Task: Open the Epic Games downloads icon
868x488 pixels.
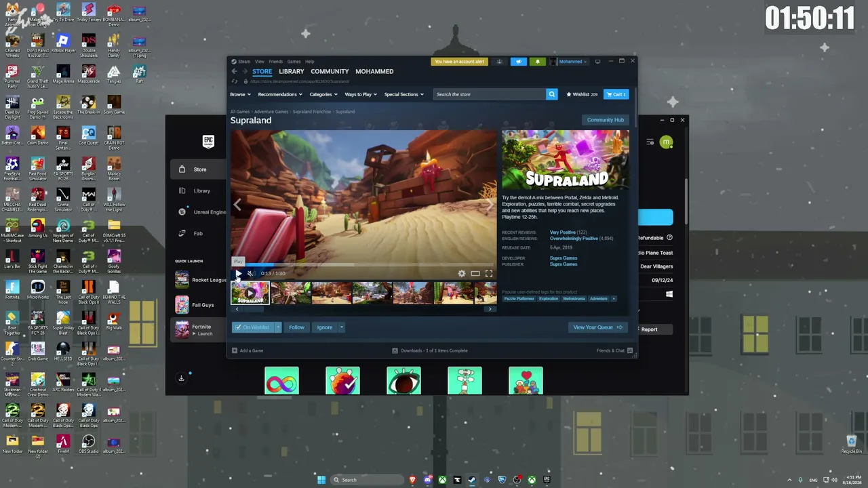Action: click(x=182, y=378)
